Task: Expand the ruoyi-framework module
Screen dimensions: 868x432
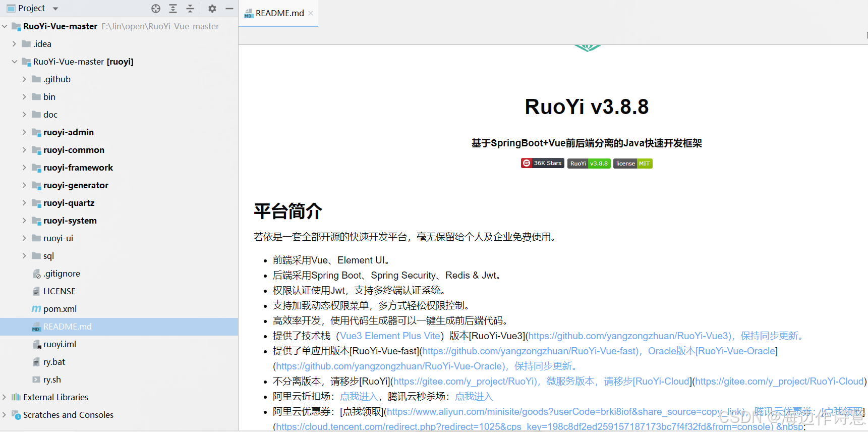Action: 24,168
